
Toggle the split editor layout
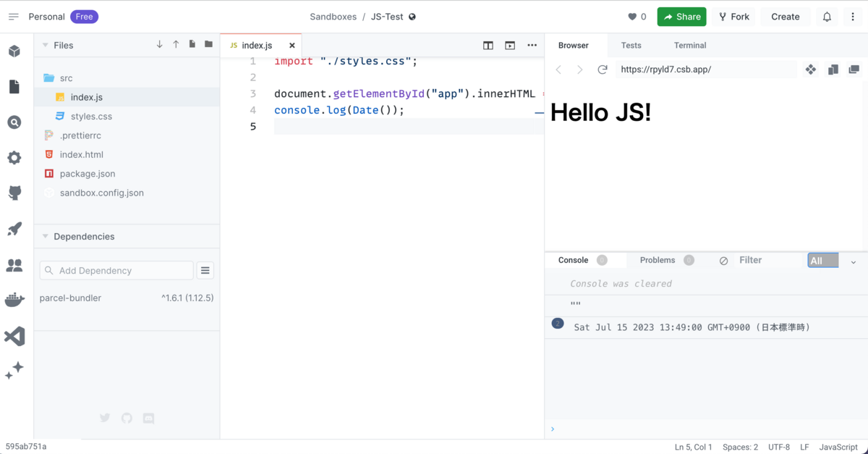tap(488, 45)
